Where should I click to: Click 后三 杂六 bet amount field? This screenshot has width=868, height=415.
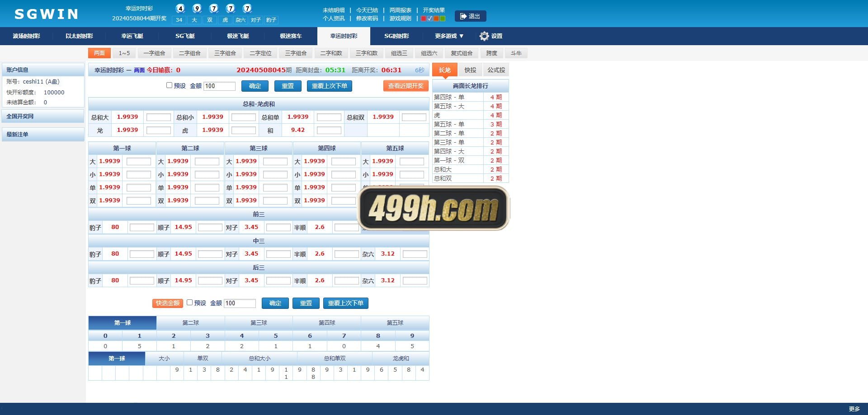[x=415, y=281]
